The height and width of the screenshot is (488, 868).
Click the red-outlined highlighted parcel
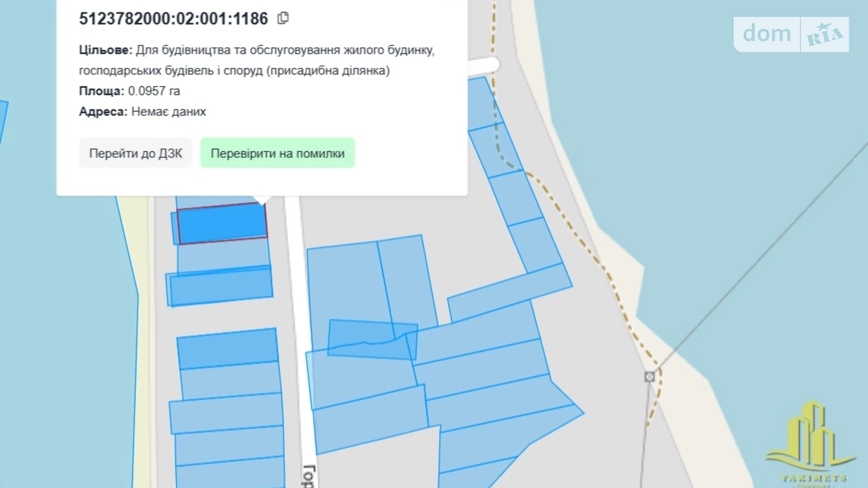coord(221,223)
